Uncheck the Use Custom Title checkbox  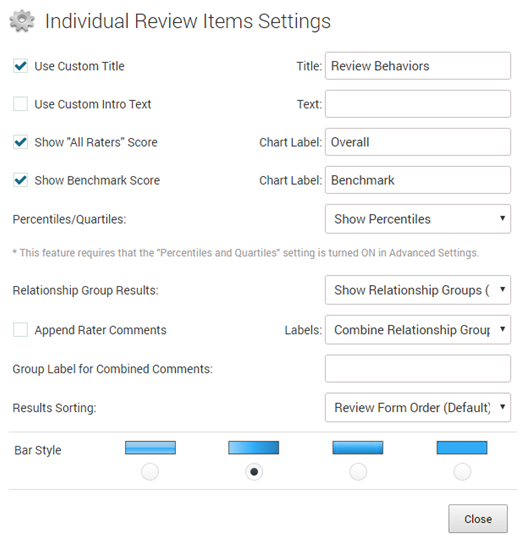click(20, 66)
